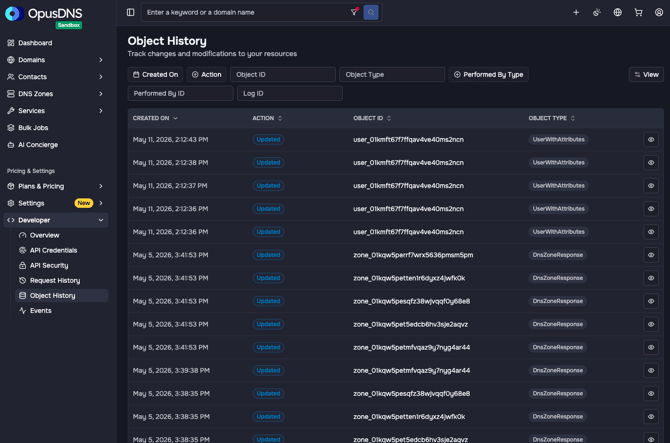Screen dimensions: 670x443
Task: View details of the 3:39:38 PM entry
Action: 651,370
